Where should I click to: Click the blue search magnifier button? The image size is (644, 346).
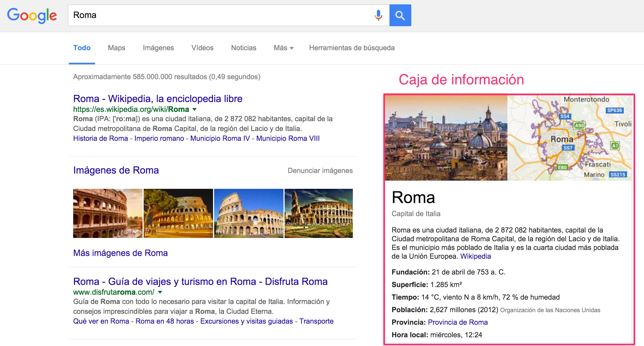pyautogui.click(x=400, y=15)
